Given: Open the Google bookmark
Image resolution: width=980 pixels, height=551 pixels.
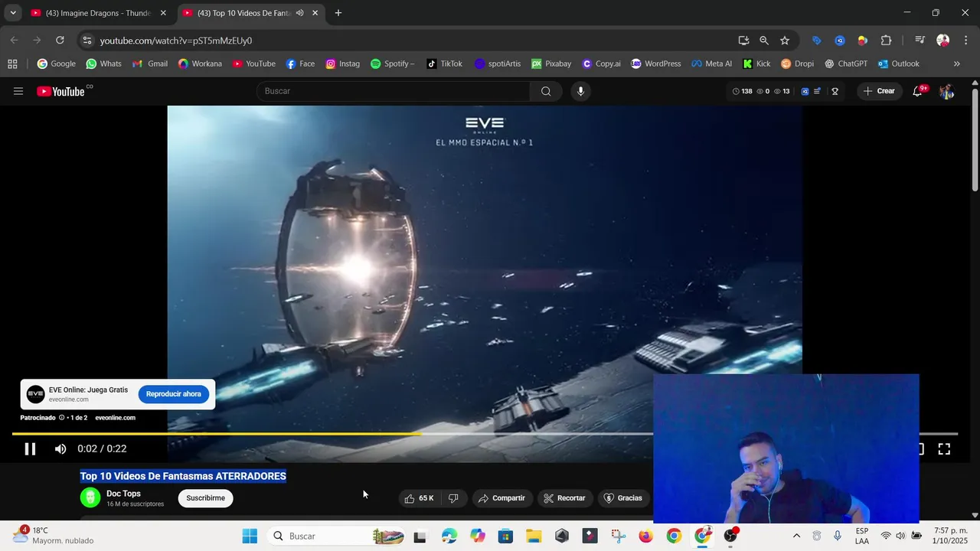Looking at the screenshot, I should point(57,64).
